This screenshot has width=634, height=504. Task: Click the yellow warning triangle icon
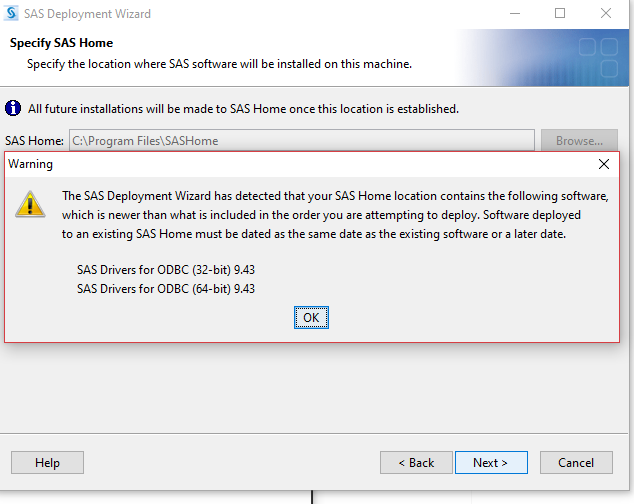pos(35,204)
